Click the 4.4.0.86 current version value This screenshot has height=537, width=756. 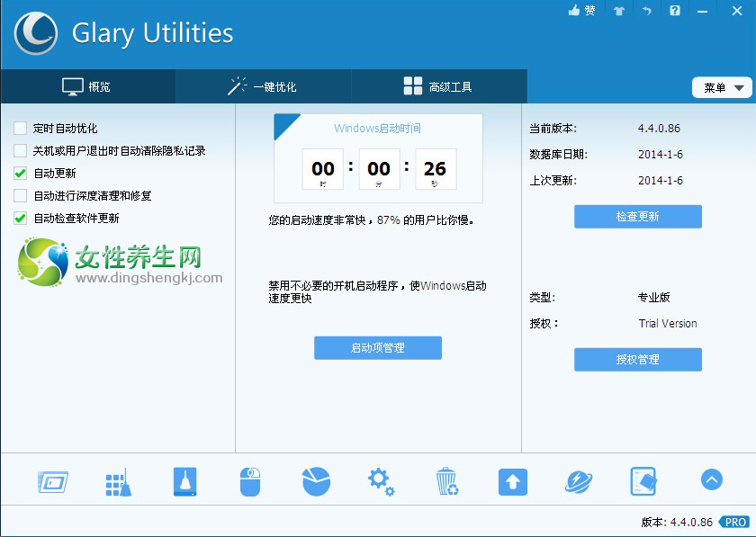(659, 129)
